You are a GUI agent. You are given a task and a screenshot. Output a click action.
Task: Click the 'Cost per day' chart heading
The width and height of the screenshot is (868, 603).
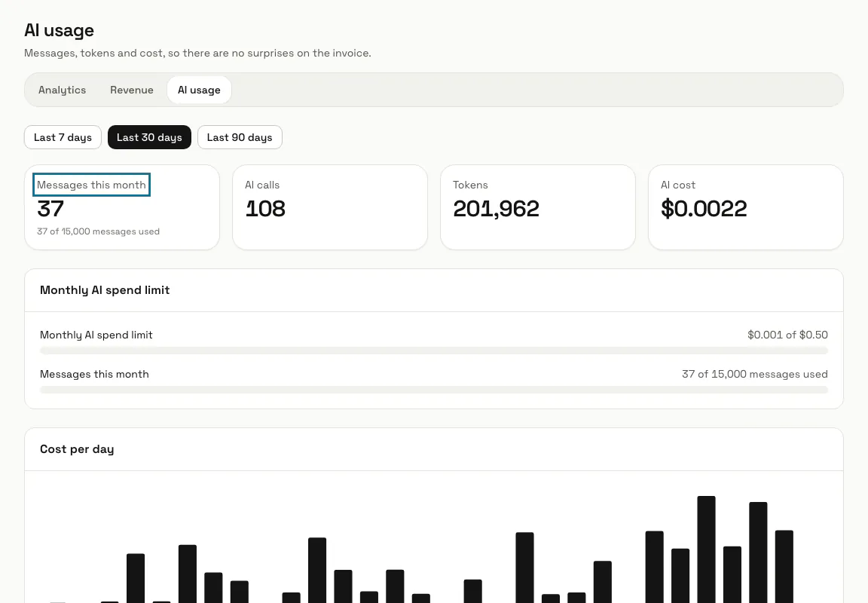click(77, 449)
